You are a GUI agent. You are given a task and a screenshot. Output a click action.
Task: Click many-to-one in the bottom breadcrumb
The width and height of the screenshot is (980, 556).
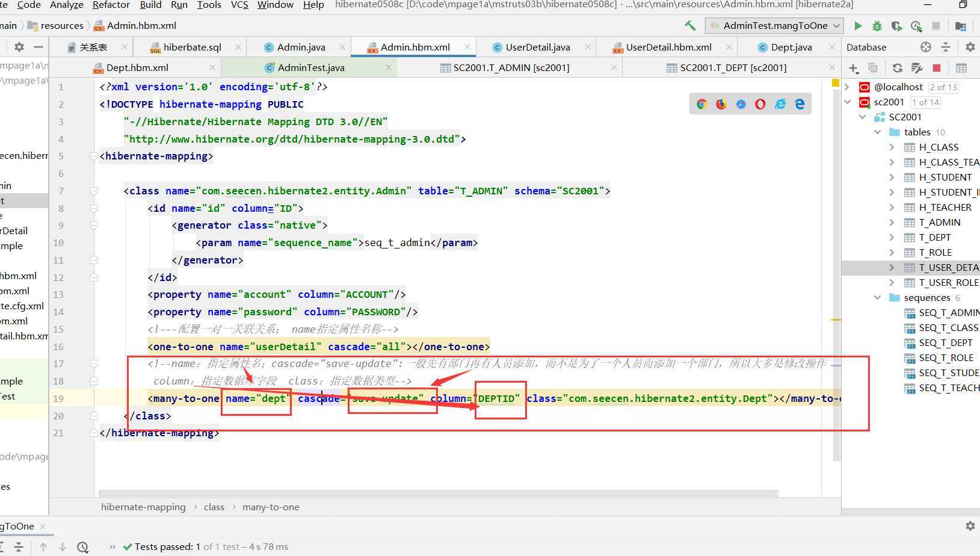(271, 507)
